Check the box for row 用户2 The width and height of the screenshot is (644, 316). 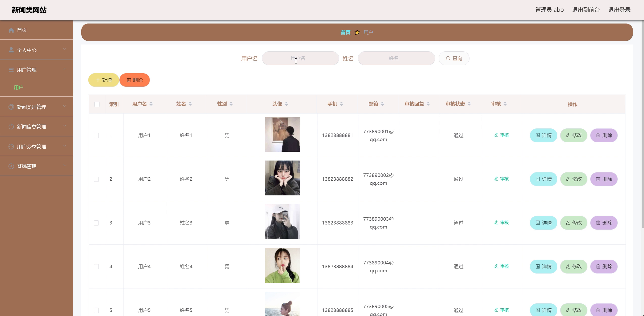coord(96,179)
